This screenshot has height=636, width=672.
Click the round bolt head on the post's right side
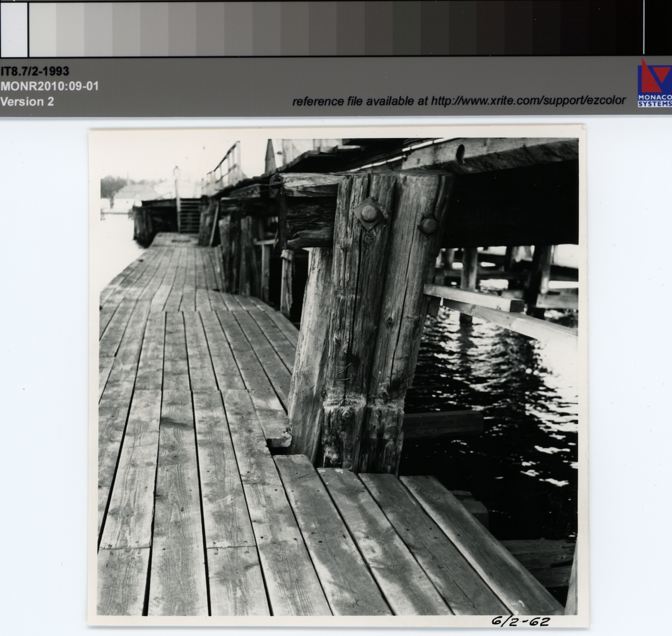click(428, 225)
